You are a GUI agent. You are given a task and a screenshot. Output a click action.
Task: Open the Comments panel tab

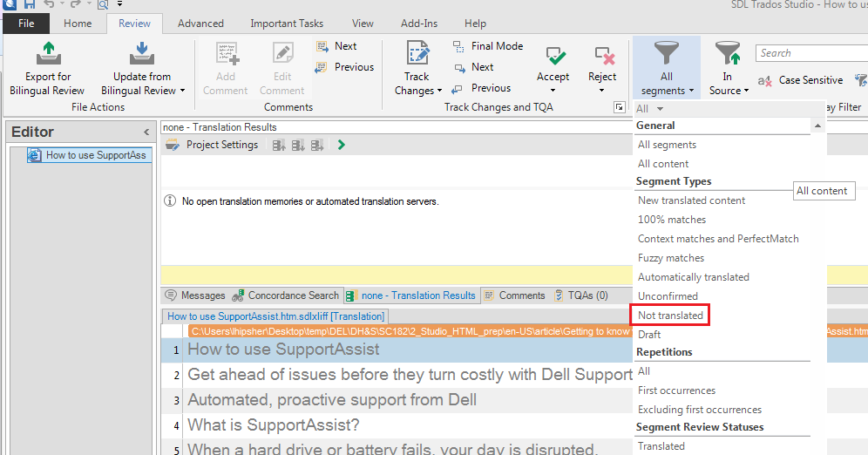coord(515,295)
